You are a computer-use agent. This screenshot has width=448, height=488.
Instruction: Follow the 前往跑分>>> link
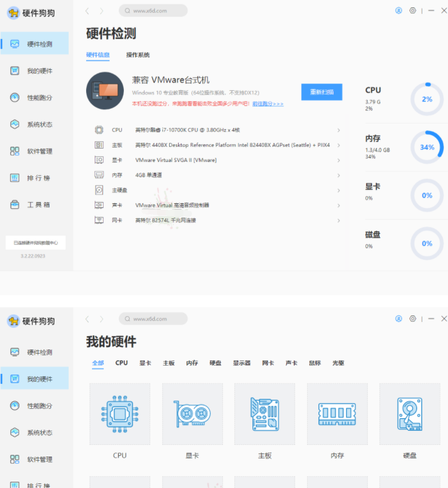268,104
